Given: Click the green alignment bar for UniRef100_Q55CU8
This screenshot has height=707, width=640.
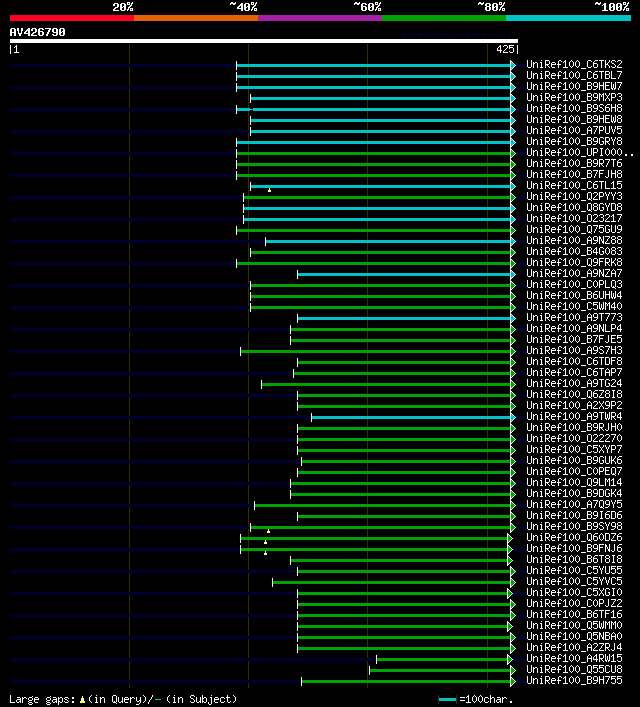Looking at the screenshot, I should click(440, 670).
